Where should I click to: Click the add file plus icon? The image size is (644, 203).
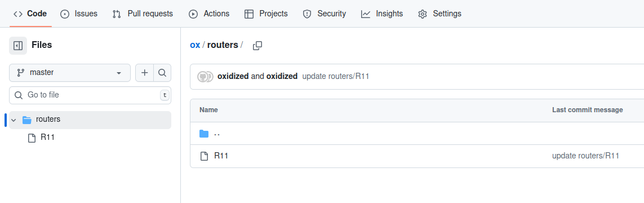pos(145,73)
